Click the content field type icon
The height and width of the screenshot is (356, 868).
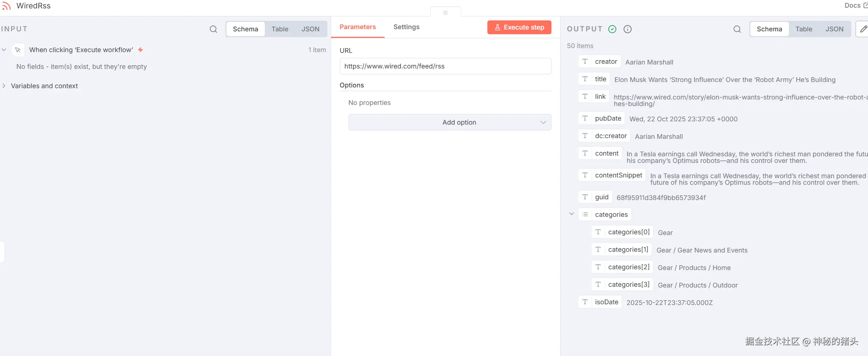[x=585, y=153]
